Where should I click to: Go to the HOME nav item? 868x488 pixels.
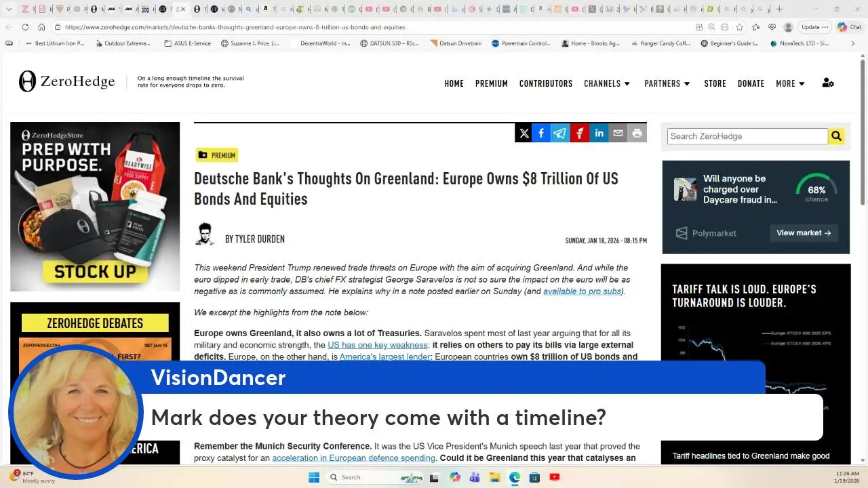[x=454, y=83]
